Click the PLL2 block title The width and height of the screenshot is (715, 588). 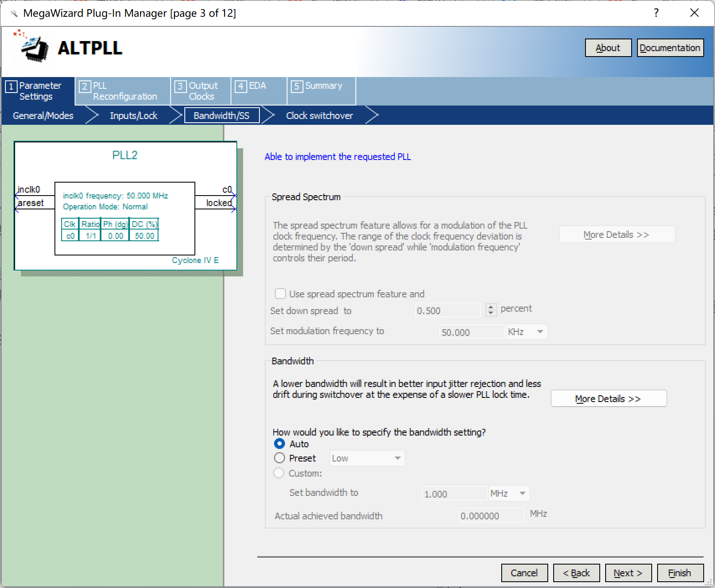(125, 155)
